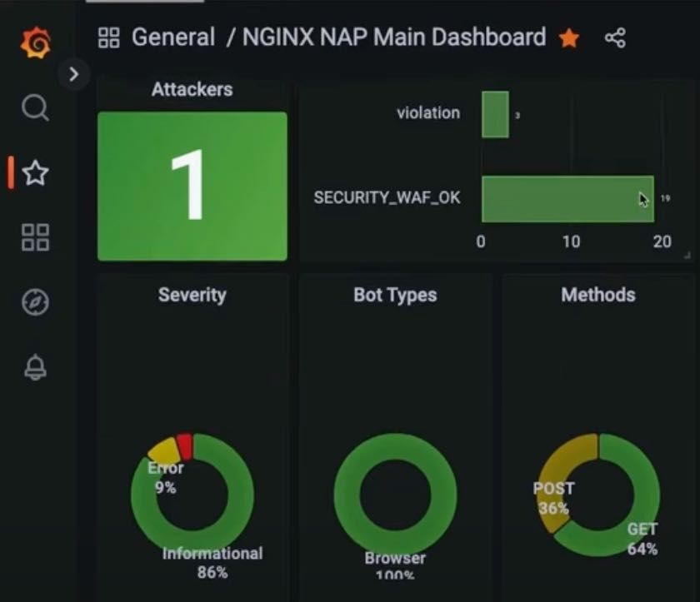This screenshot has width=700, height=602.
Task: Click the yellow Error slice in Severity donut
Action: (164, 450)
